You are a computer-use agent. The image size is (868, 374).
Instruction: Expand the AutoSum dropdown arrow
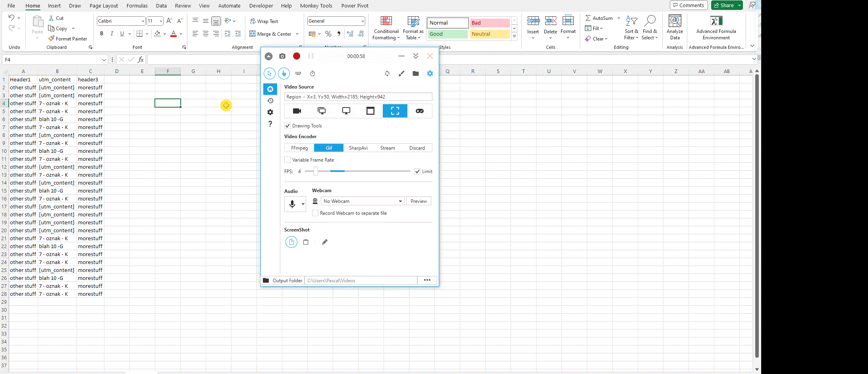pyautogui.click(x=619, y=18)
